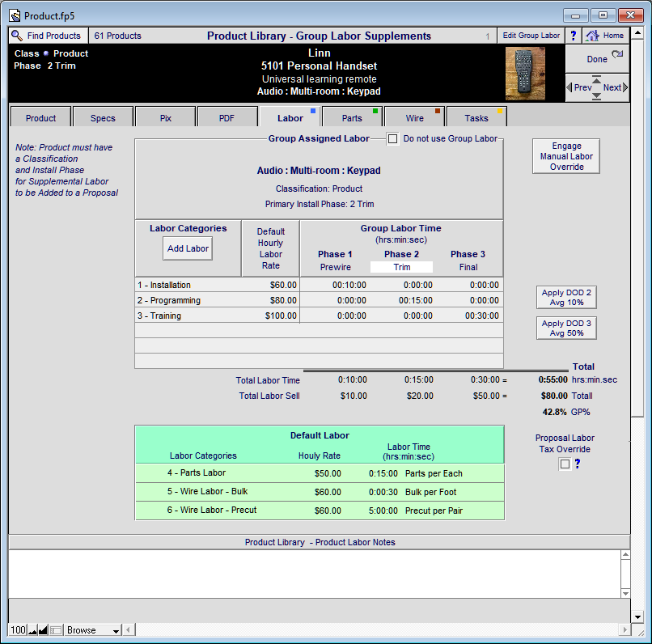Click up triangle between Prev and Next
This screenshot has height=644, width=652.
click(597, 80)
